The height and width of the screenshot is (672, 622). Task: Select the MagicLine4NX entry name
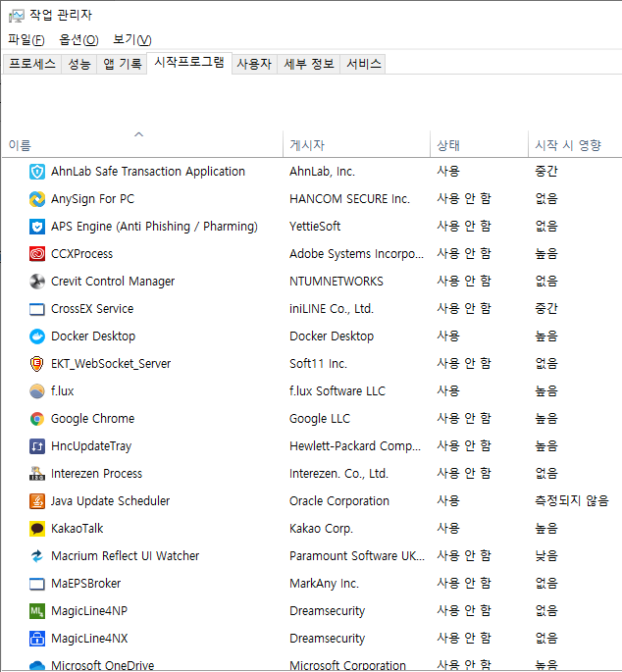click(x=89, y=638)
